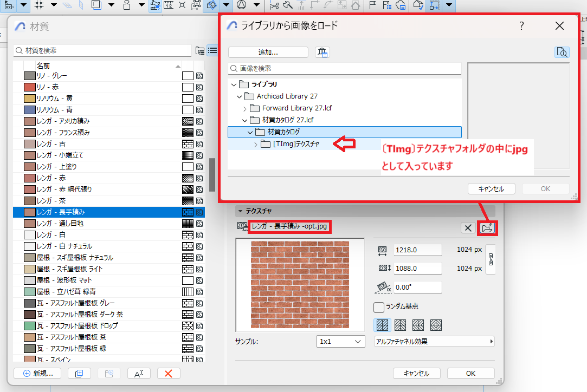Click the texture icon in the レンガ - 赤 網代張り row

199,190
